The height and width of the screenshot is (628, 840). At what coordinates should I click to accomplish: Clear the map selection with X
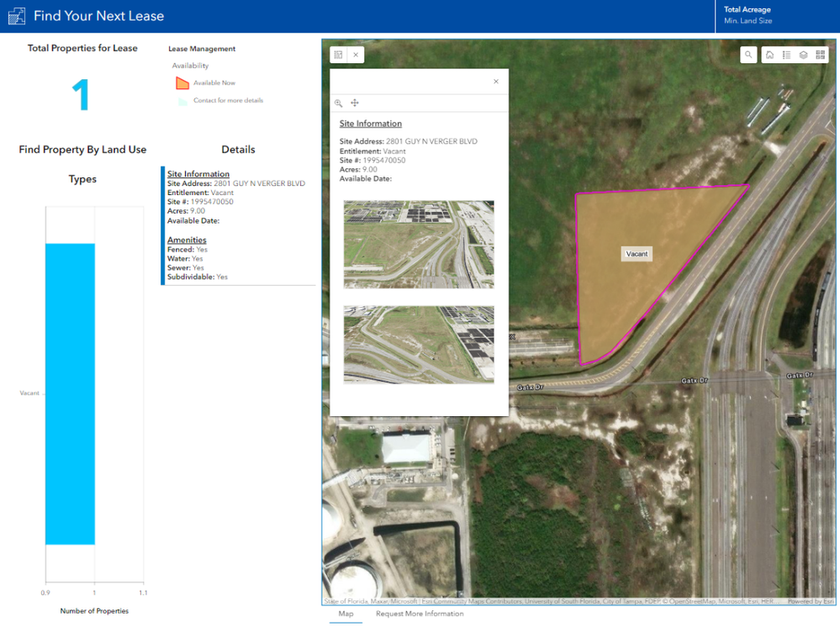[x=356, y=55]
